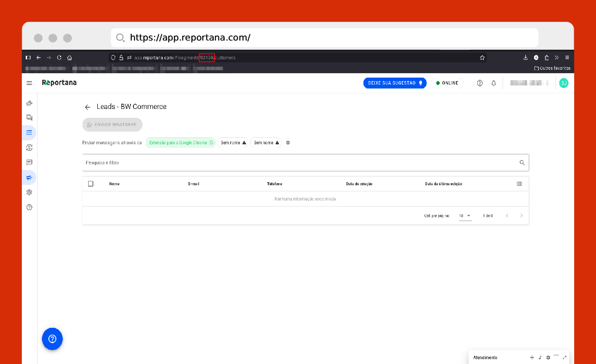The width and height of the screenshot is (596, 364).
Task: Open the settings gear in left sidebar
Action: point(29,192)
